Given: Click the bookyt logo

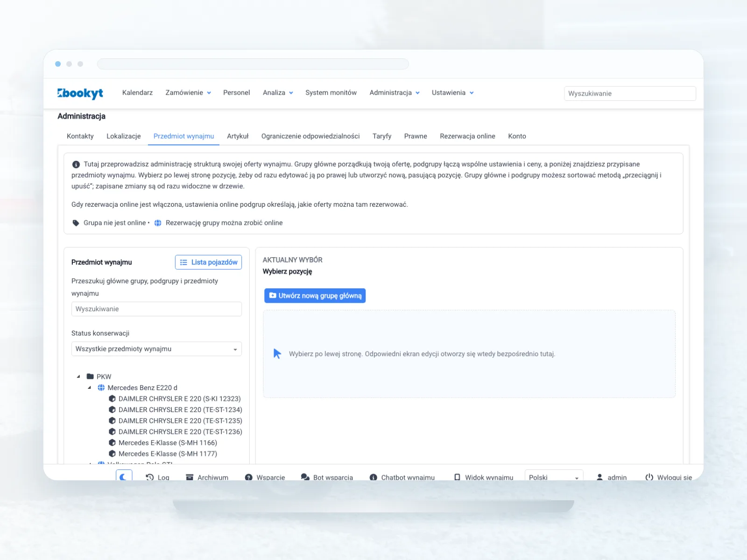Looking at the screenshot, I should 80,93.
